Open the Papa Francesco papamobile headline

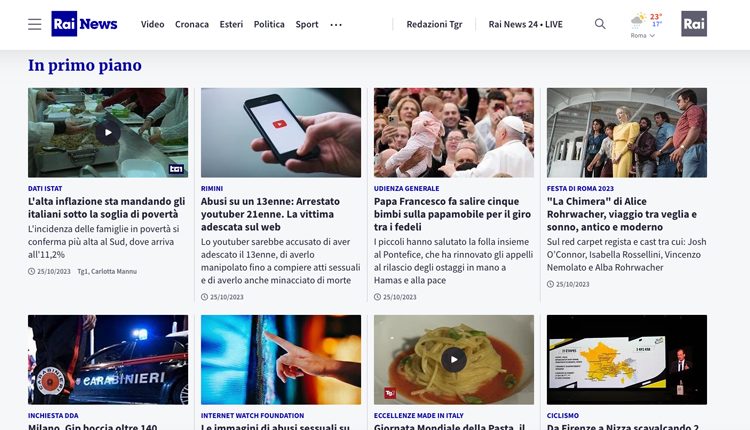[x=452, y=214]
